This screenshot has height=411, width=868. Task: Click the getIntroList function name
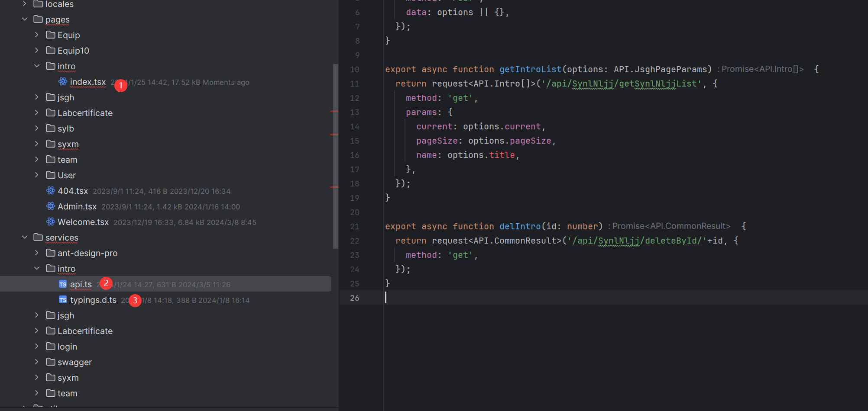(530, 70)
